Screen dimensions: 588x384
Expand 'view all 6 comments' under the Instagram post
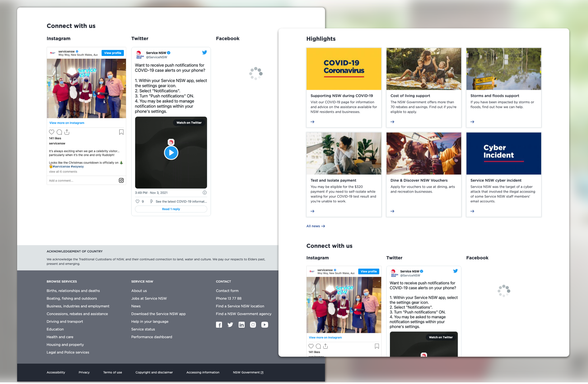tap(63, 172)
